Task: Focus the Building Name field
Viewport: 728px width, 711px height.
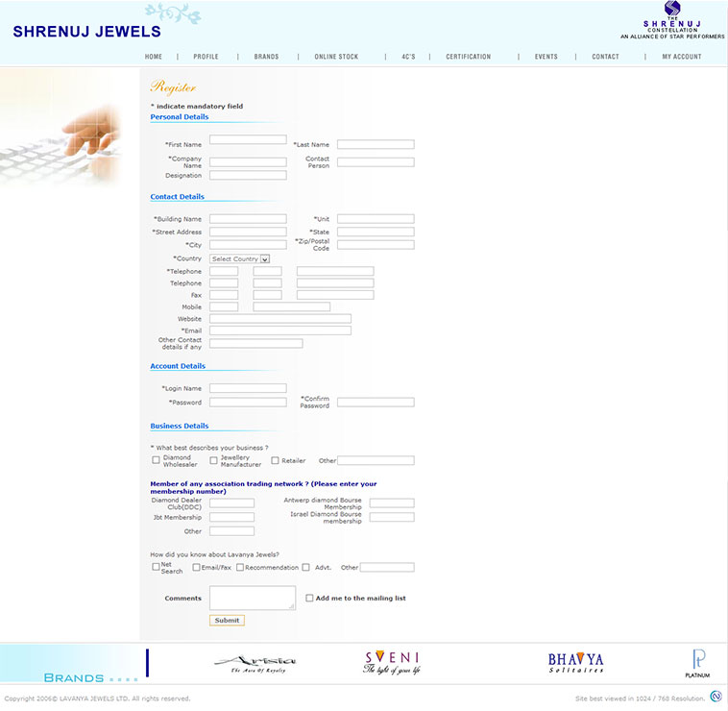Action: [248, 219]
